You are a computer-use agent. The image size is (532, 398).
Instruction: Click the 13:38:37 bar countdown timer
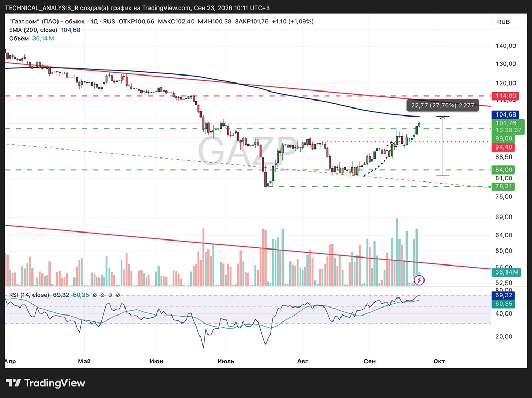click(x=508, y=130)
